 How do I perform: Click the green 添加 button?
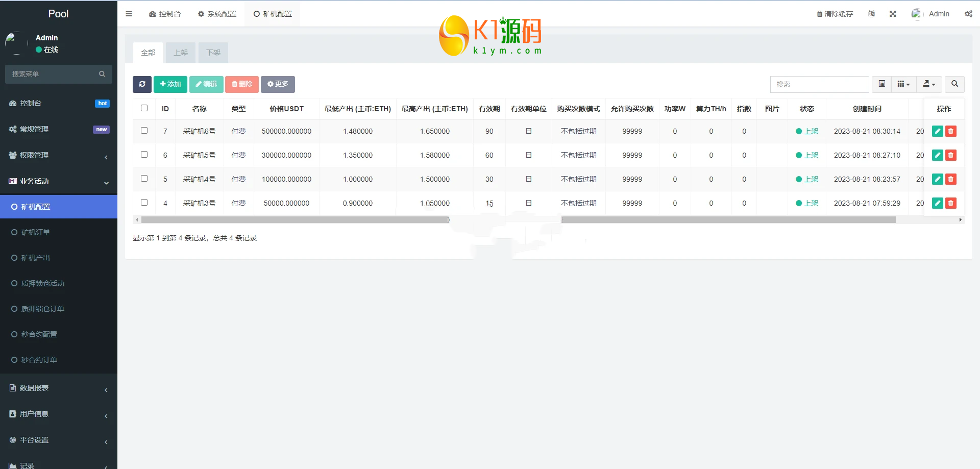click(x=170, y=84)
